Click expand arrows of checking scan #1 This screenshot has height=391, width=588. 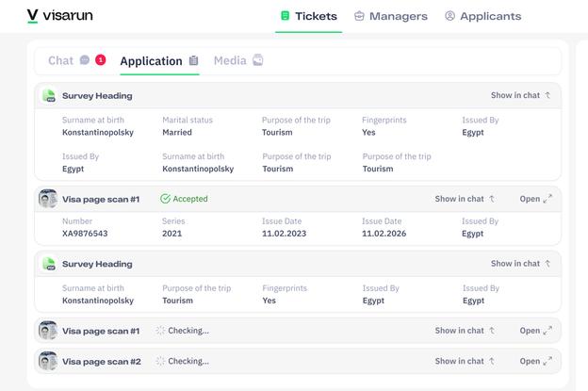[x=547, y=331]
